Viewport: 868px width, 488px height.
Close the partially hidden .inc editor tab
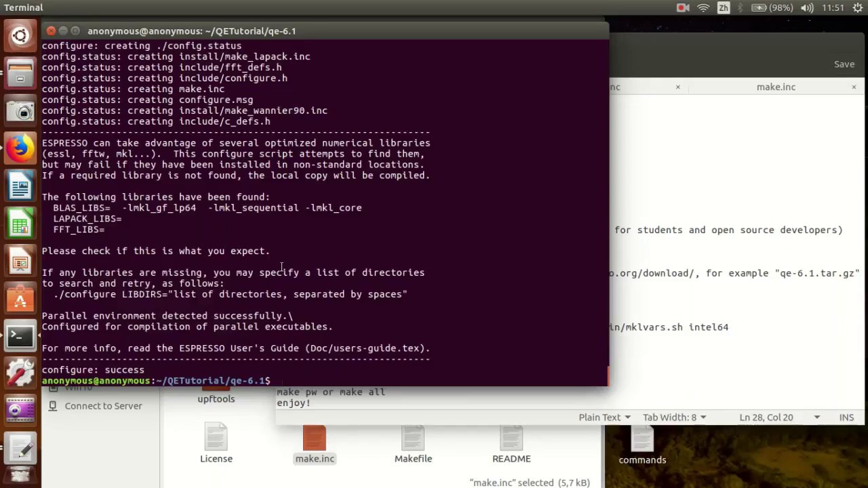click(677, 87)
